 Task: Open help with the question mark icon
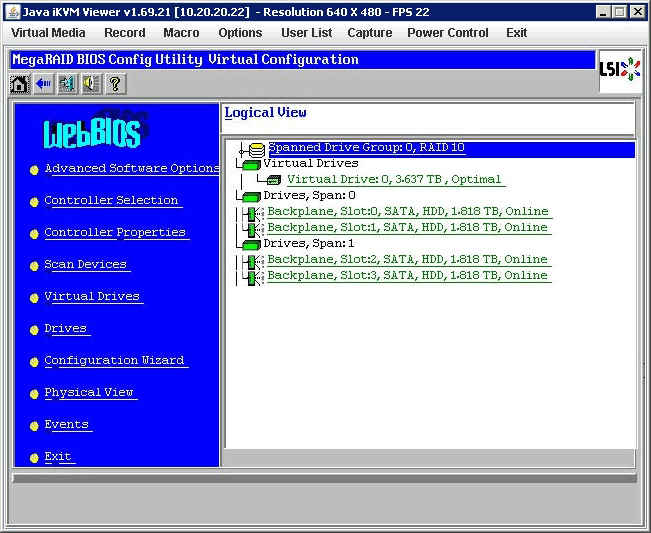coord(115,84)
